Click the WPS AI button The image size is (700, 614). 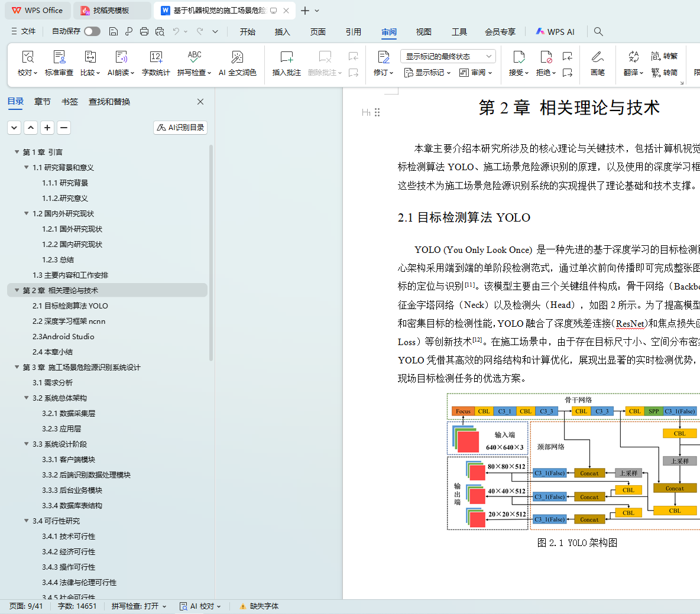(555, 32)
